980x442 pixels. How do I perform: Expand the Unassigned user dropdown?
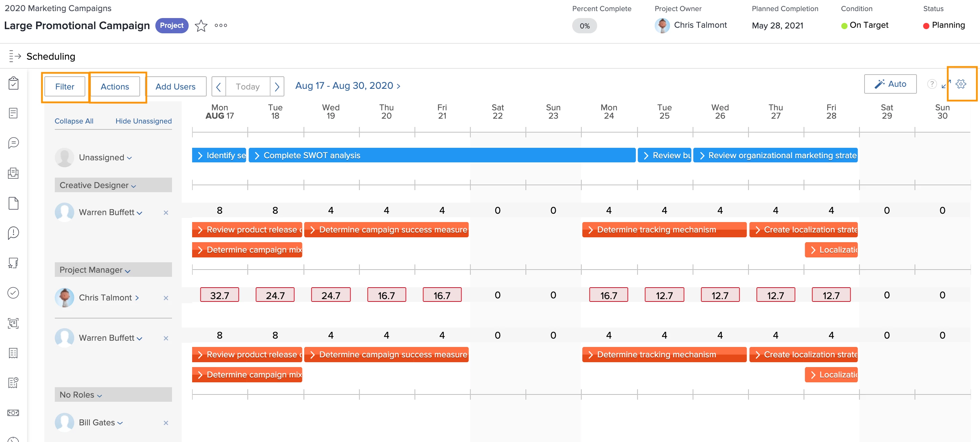pos(129,158)
